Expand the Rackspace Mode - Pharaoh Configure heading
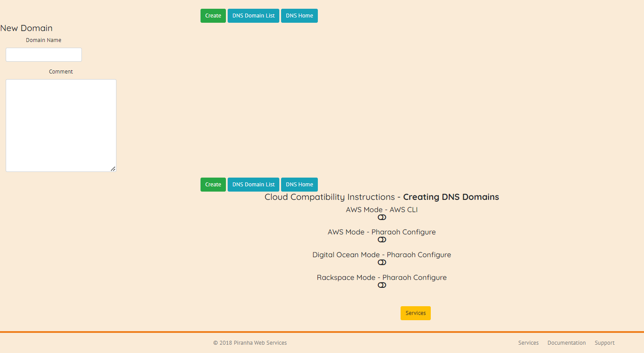This screenshot has height=353, width=644. point(382,277)
